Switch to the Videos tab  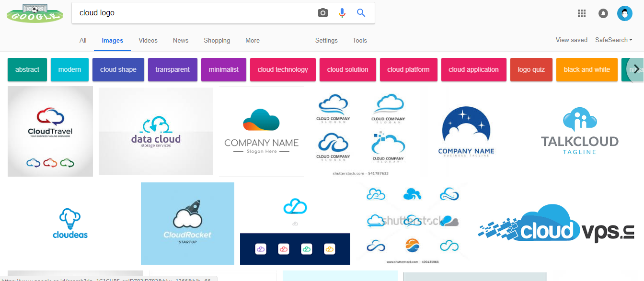(x=148, y=41)
